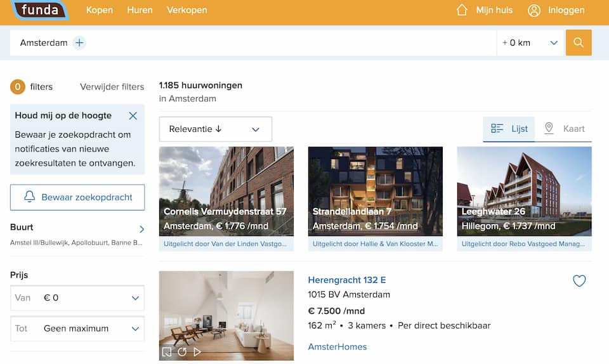Viewport: 609px width, 364px height.
Task: Switch to Lijst list view
Action: tap(509, 129)
